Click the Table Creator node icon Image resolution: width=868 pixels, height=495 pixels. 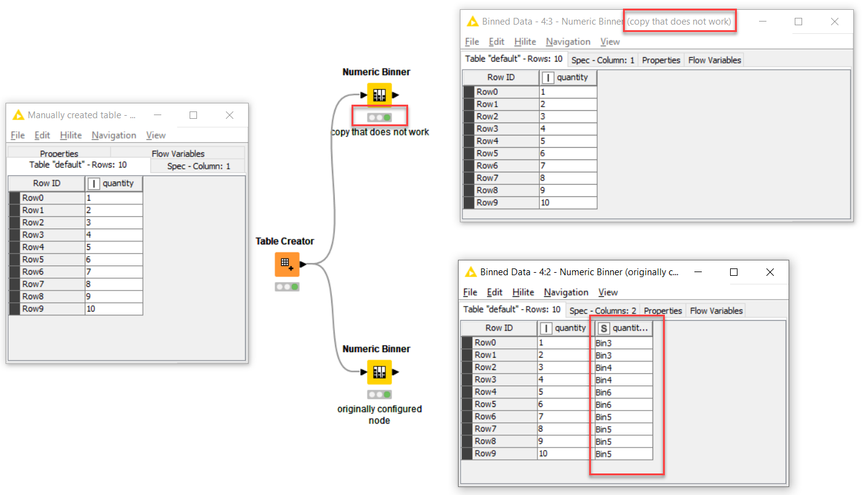tap(287, 264)
